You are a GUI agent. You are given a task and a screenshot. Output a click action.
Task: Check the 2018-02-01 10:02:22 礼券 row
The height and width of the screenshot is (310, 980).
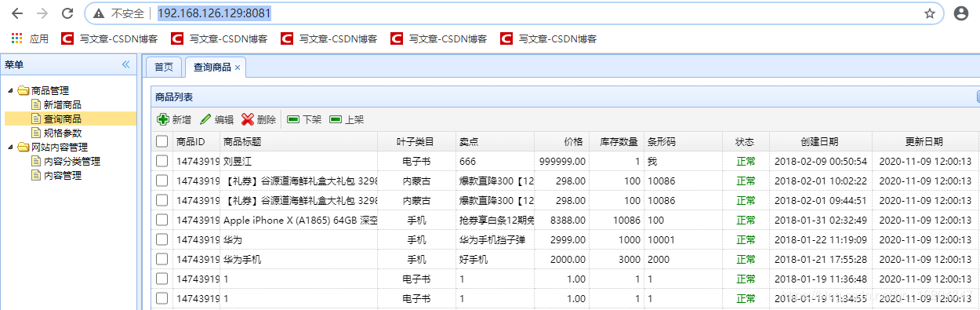pyautogui.click(x=162, y=181)
